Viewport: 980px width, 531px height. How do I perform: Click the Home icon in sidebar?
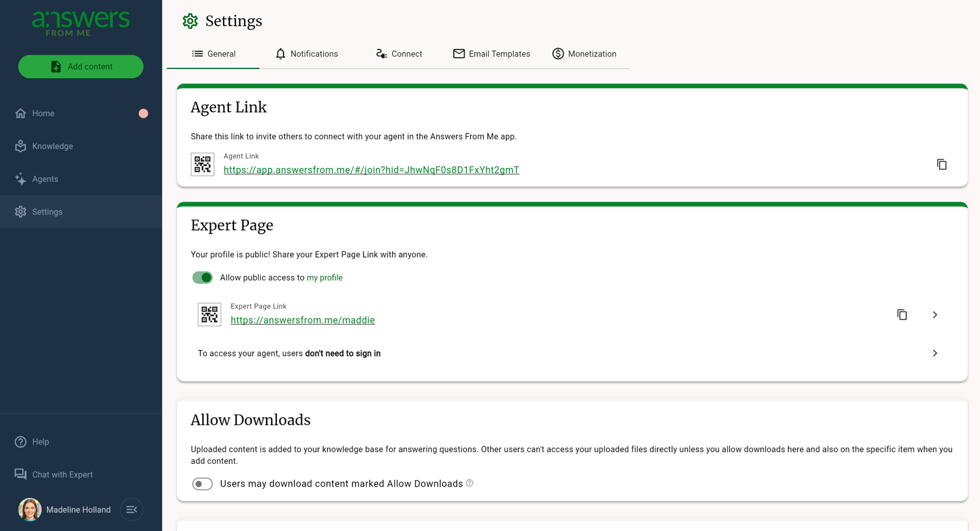click(x=21, y=113)
